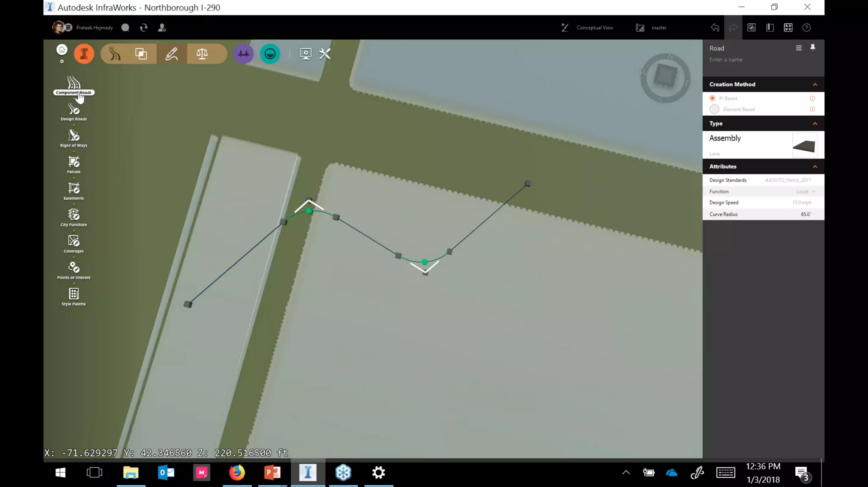
Task: Click the green PI point on left curve
Action: pos(309,211)
